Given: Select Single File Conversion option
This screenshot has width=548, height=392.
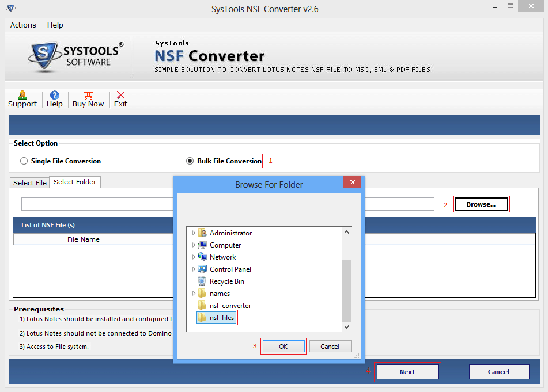Looking at the screenshot, I should point(61,161).
